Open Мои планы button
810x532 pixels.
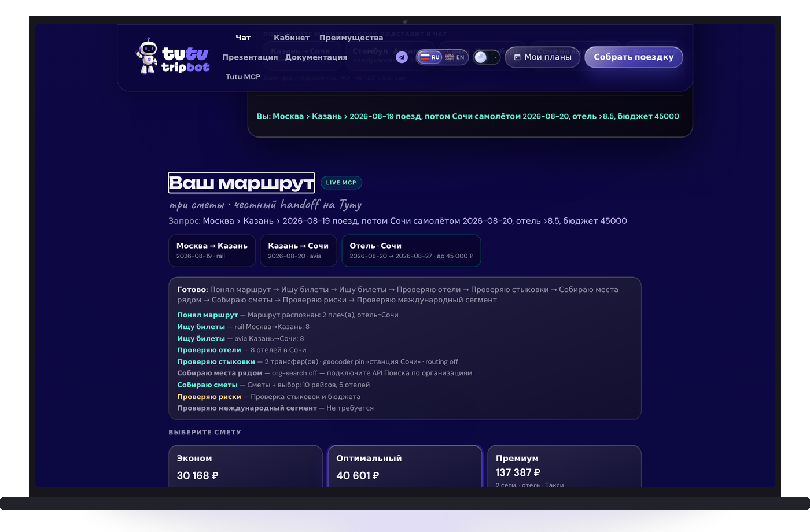[543, 57]
